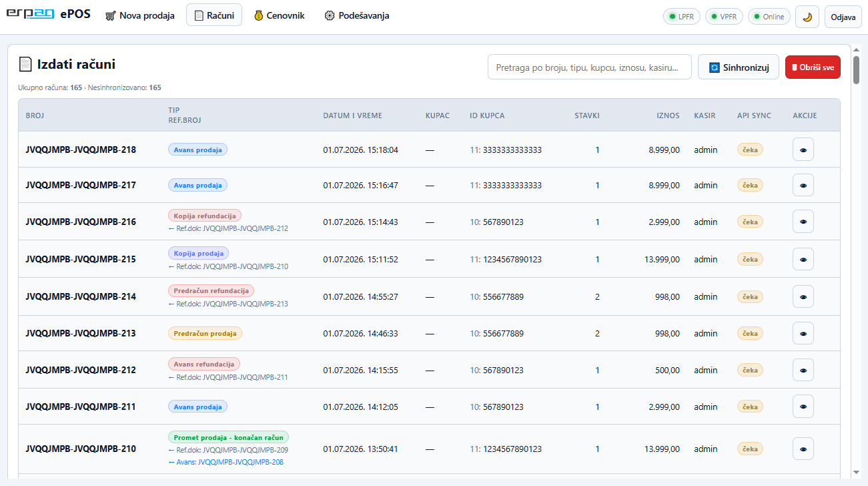Viewport: 868px width, 486px height.
Task: Click invoice number JVQQJMPB-JVQQJMPB-216
Action: pyautogui.click(x=81, y=222)
